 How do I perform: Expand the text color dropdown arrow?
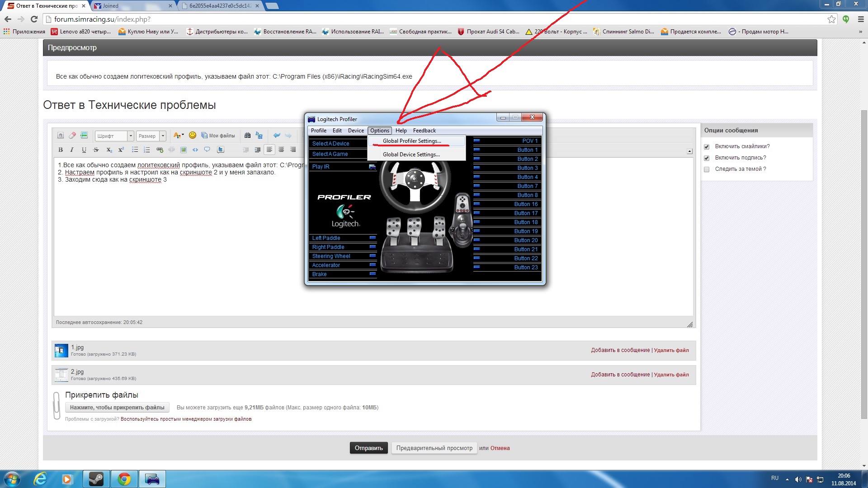pos(183,135)
